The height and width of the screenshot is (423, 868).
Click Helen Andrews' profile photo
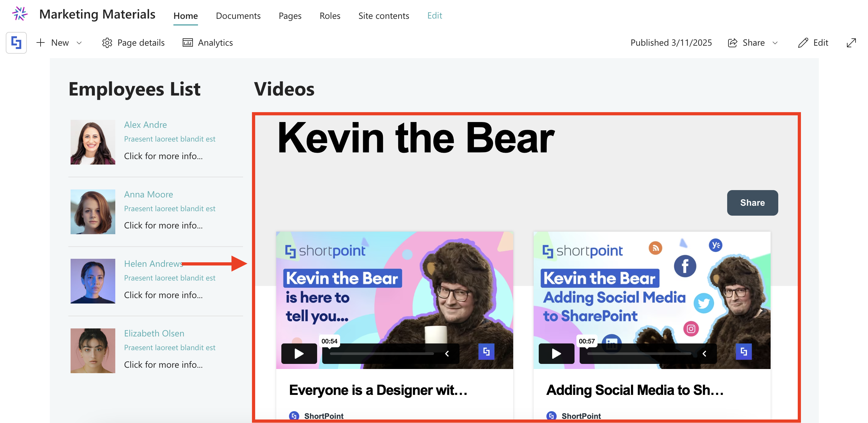pos(93,281)
